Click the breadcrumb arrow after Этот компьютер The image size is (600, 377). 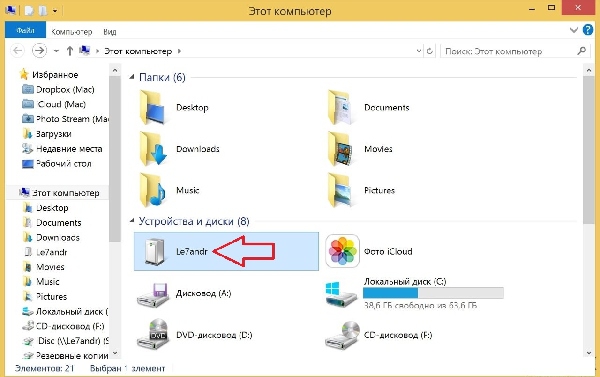(x=179, y=51)
